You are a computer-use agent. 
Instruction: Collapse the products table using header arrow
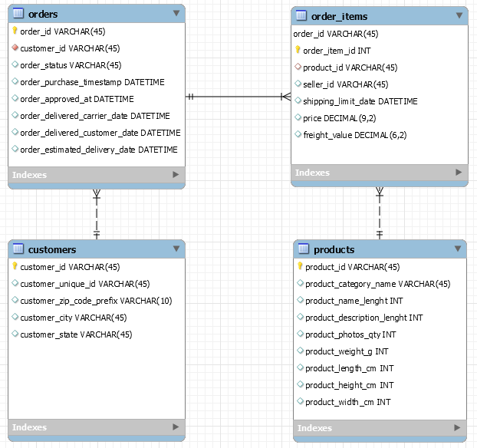click(457, 249)
